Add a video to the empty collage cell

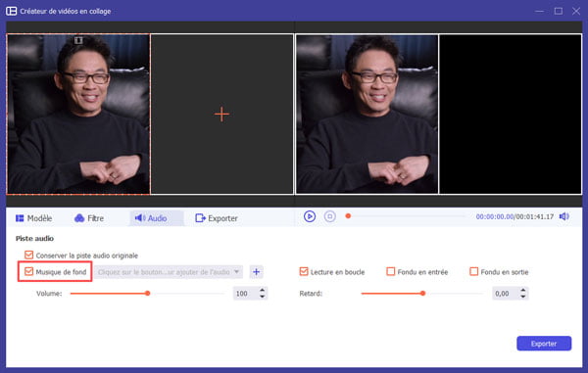click(222, 115)
